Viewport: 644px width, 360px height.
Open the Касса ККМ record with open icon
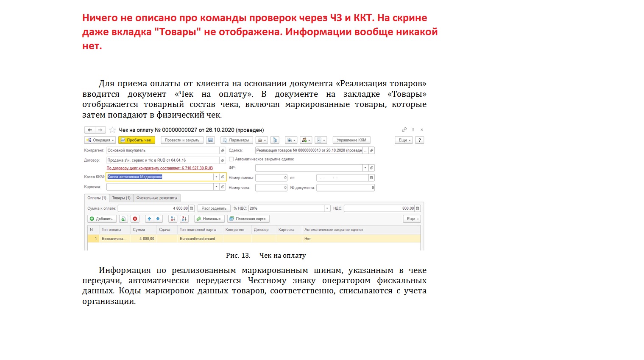[x=223, y=177]
